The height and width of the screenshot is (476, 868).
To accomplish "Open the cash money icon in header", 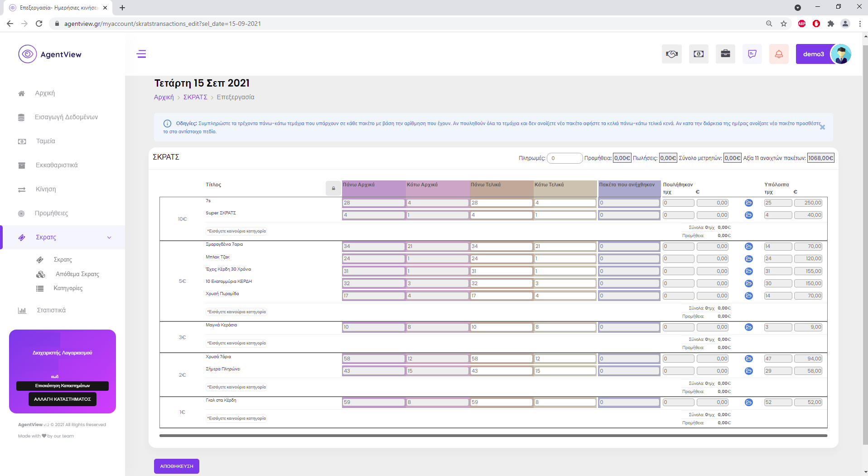I will [698, 54].
